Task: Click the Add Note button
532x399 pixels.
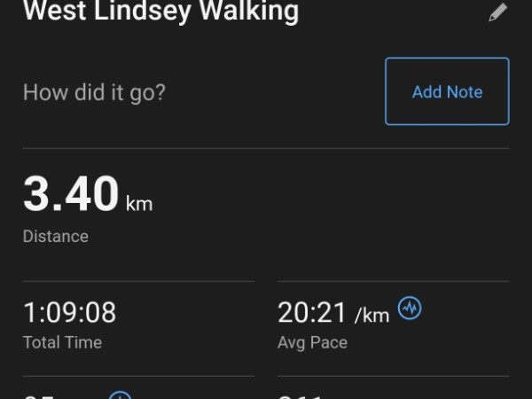Action: click(447, 91)
